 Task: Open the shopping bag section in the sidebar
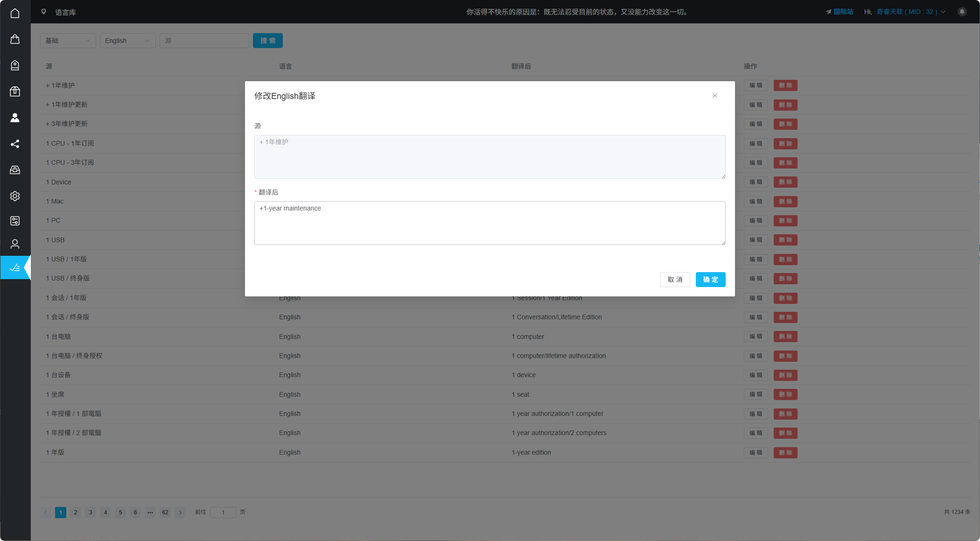coord(15,39)
